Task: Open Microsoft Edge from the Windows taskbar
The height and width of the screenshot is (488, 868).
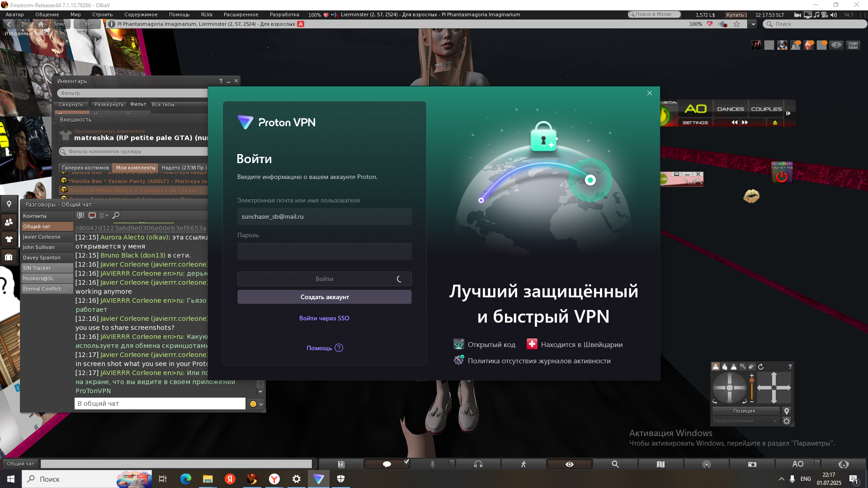Action: pos(185,479)
